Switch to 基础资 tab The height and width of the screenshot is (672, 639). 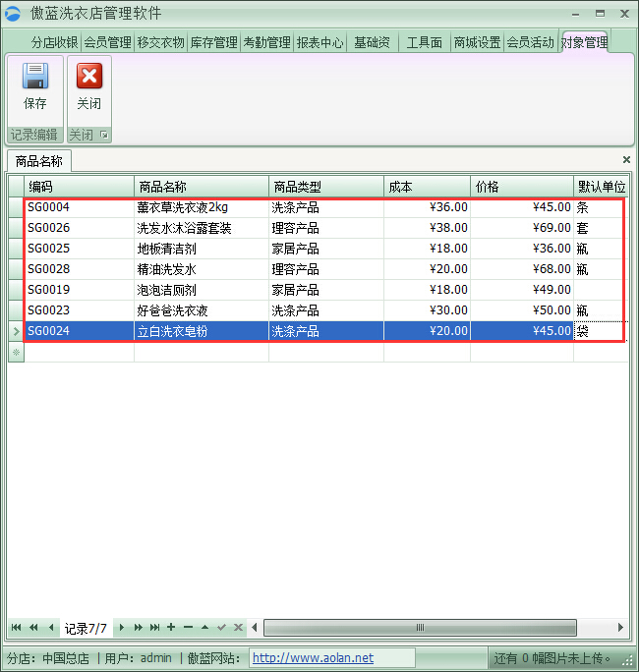pos(373,42)
